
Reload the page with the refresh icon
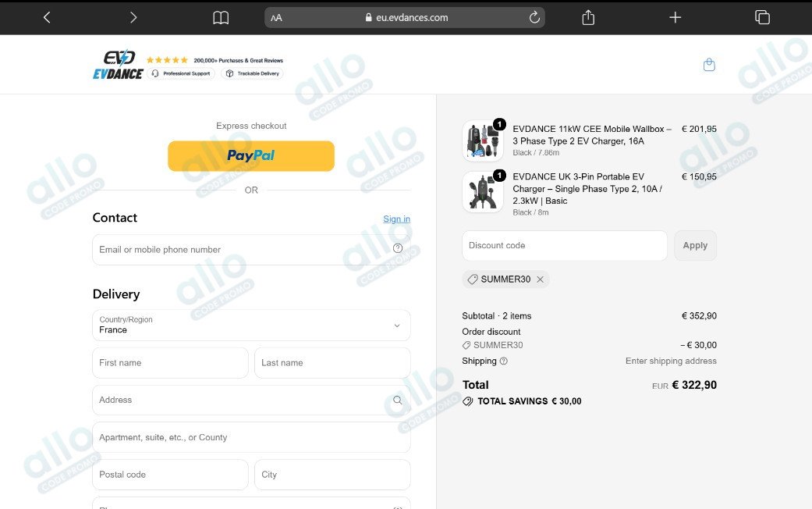534,18
